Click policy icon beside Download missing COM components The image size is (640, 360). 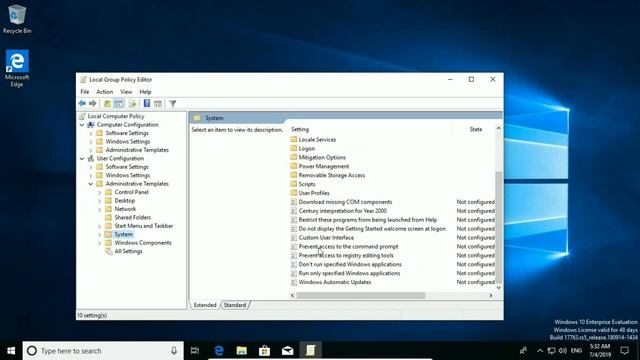293,202
